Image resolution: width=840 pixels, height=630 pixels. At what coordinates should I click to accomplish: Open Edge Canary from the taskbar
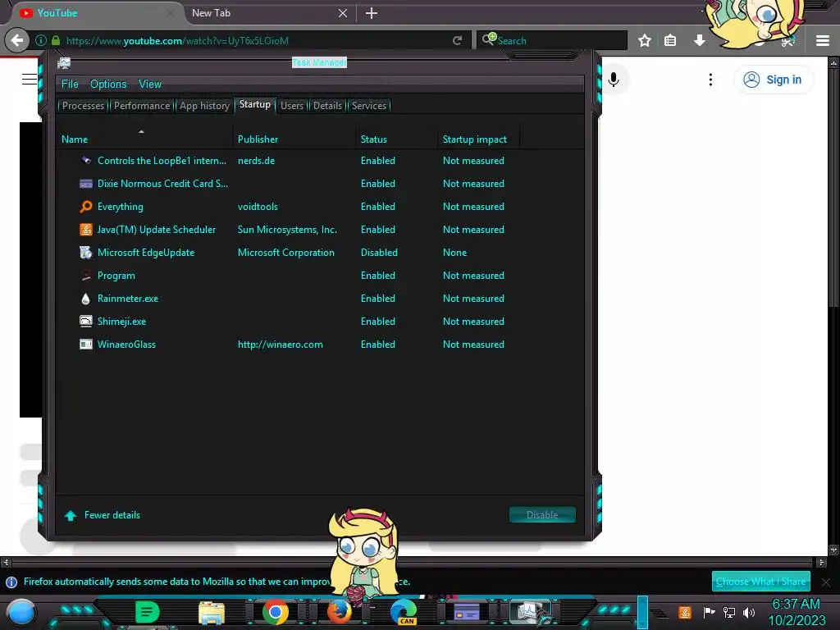[404, 612]
